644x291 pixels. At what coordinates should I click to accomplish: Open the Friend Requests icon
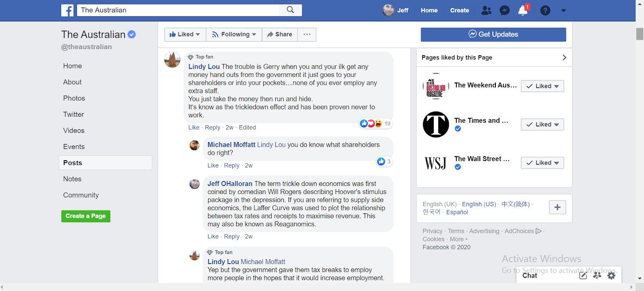[486, 10]
